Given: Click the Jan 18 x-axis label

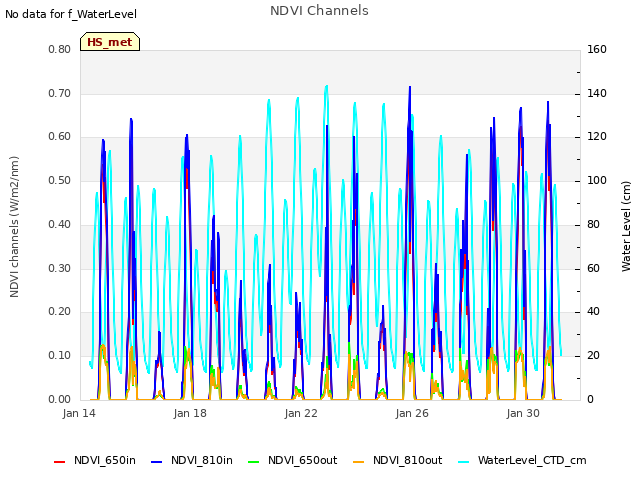Looking at the screenshot, I should click(190, 413).
